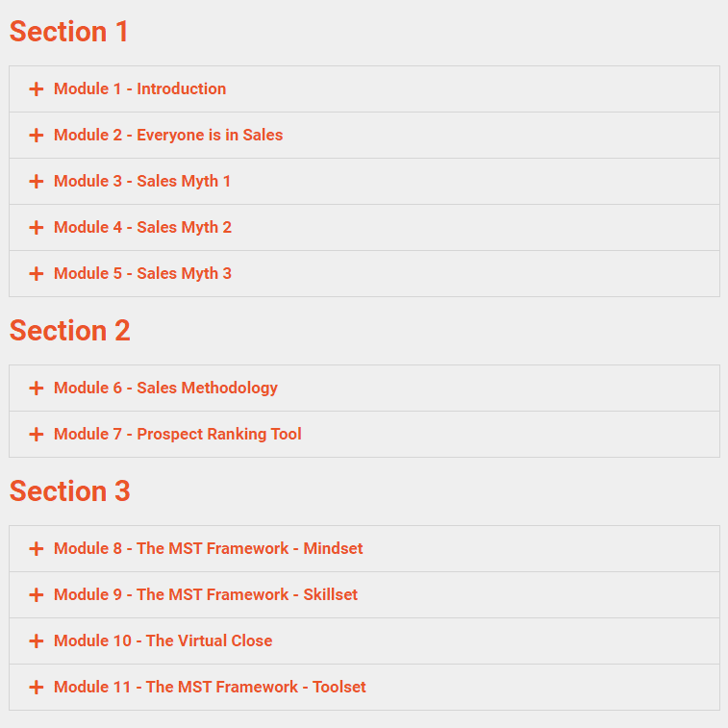Select Module 7 - Prospect Ranking Tool title

(177, 435)
